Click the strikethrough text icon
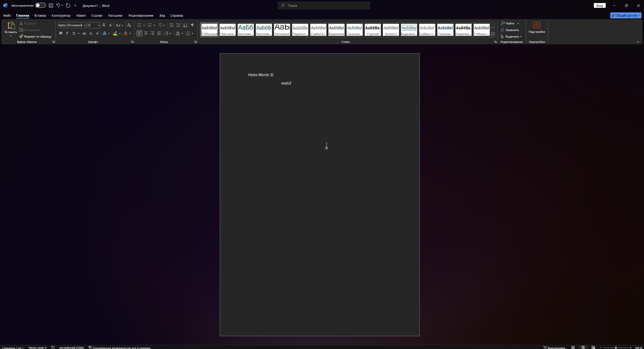644x349 pixels. click(x=84, y=33)
